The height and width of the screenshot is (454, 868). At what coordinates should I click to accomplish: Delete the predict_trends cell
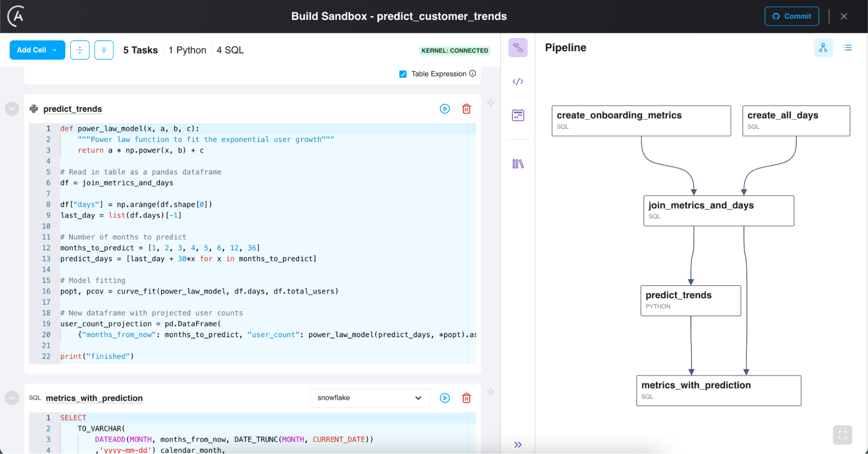(466, 109)
